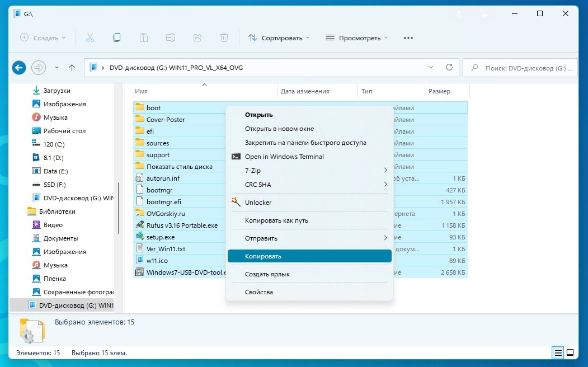This screenshot has width=588, height=367.
Task: Select the w11.ico file icon
Action: 140,260
